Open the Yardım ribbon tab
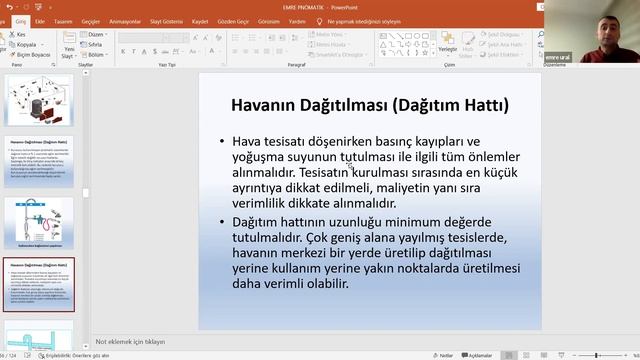Image resolution: width=640 pixels, height=360 pixels. [x=297, y=22]
